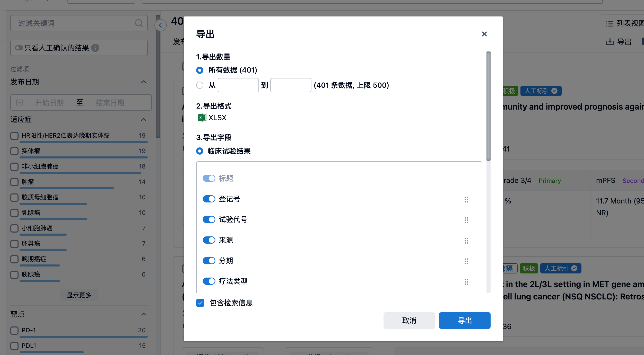Click drag handle for 来源 field
Screen dimensions: 644x355
coord(466,241)
